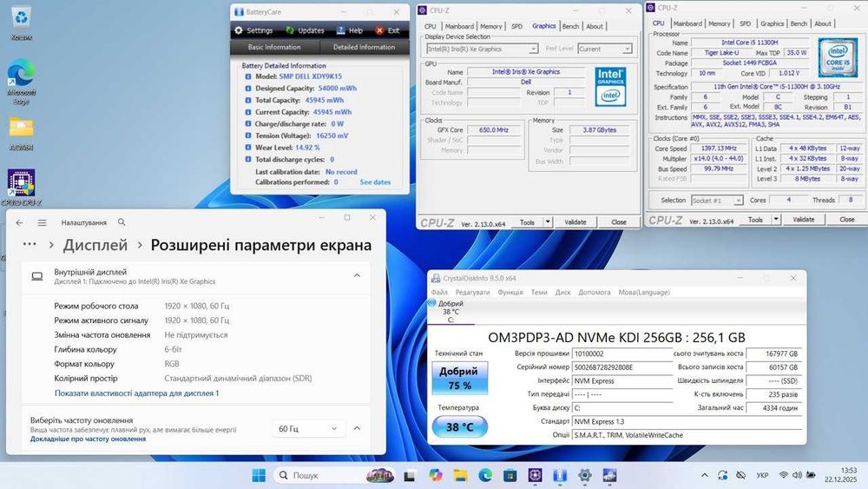This screenshot has width=868, height=489.
Task: Click Close button in Graphics CPU-Z window
Action: point(618,222)
